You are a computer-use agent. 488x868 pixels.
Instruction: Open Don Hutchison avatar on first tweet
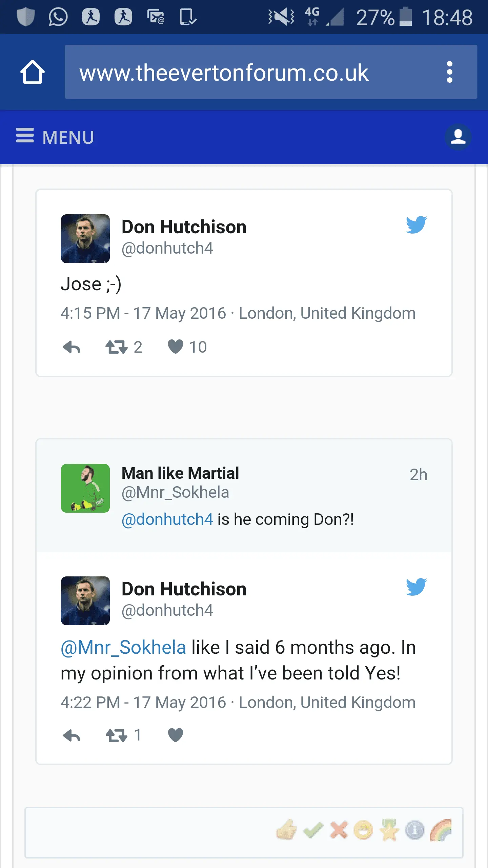coord(85,238)
